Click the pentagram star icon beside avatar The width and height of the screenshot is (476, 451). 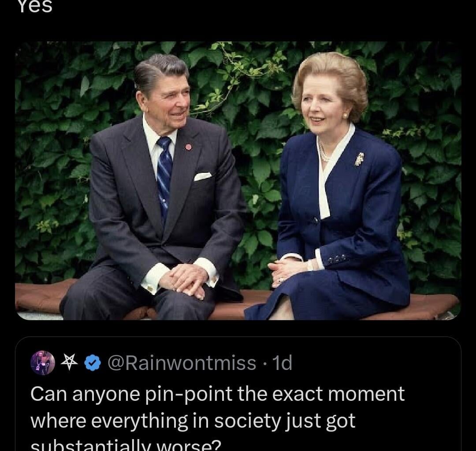69,363
